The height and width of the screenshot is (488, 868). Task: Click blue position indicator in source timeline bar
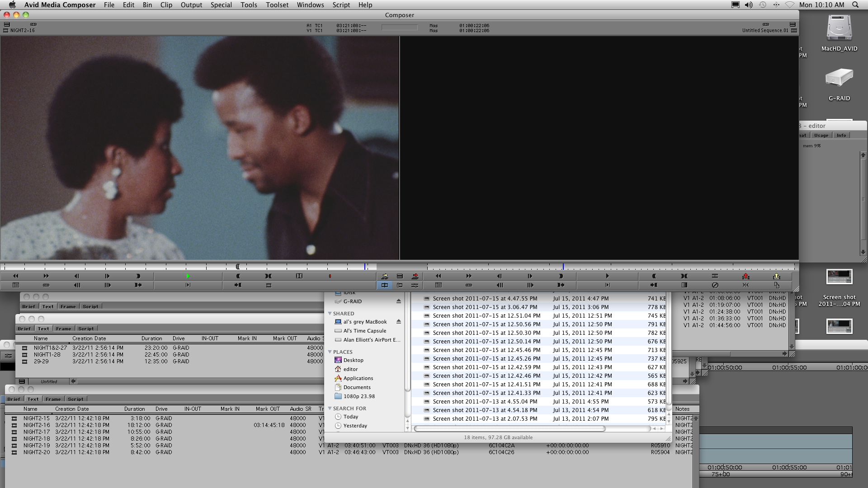(365, 267)
